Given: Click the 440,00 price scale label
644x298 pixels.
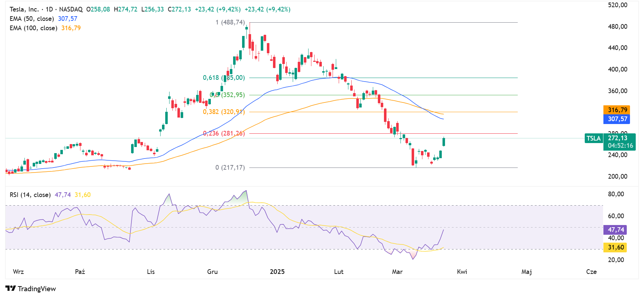Looking at the screenshot, I should click(618, 48).
